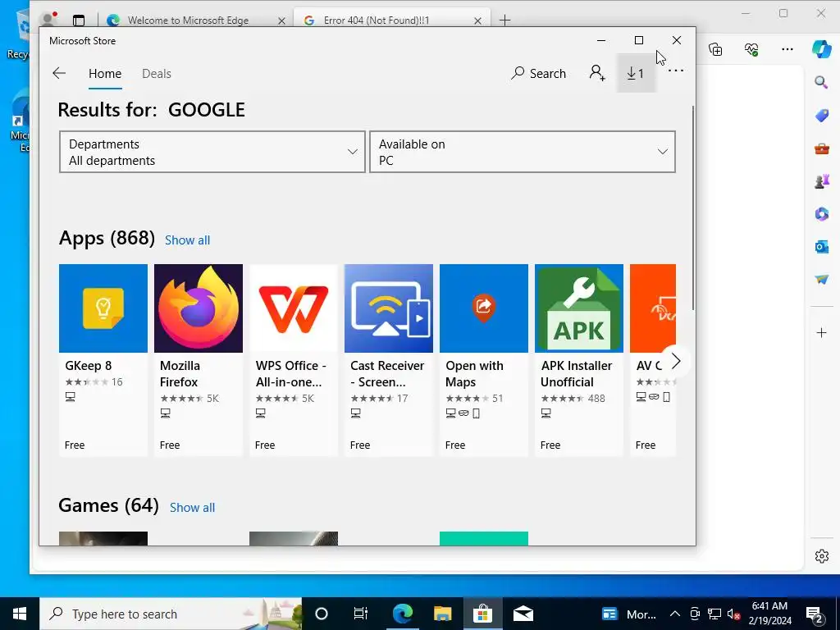Open Edge sidebar Search icon
Viewport: 840px width, 630px height.
click(x=821, y=83)
